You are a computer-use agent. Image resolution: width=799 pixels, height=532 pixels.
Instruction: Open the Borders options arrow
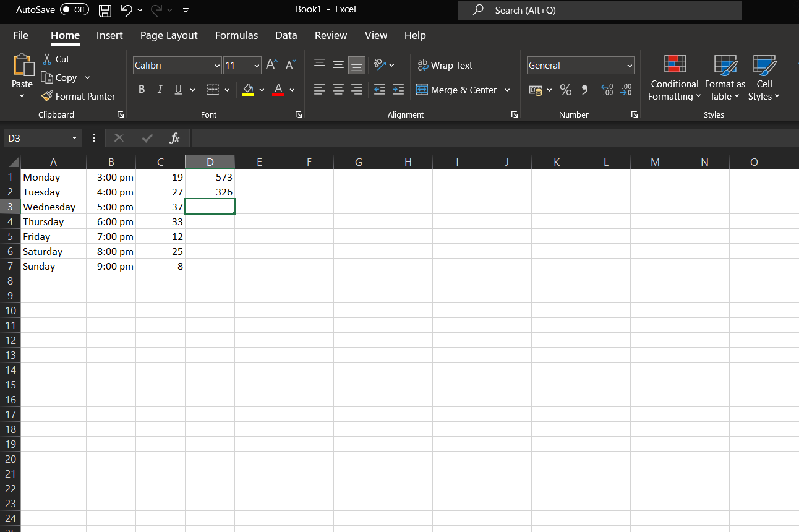click(x=227, y=90)
